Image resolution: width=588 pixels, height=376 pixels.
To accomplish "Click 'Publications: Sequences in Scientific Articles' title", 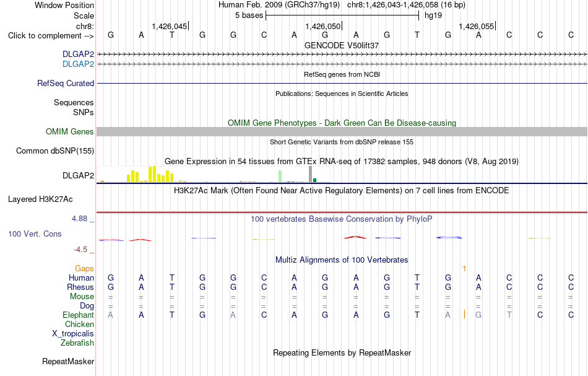I will tap(342, 94).
